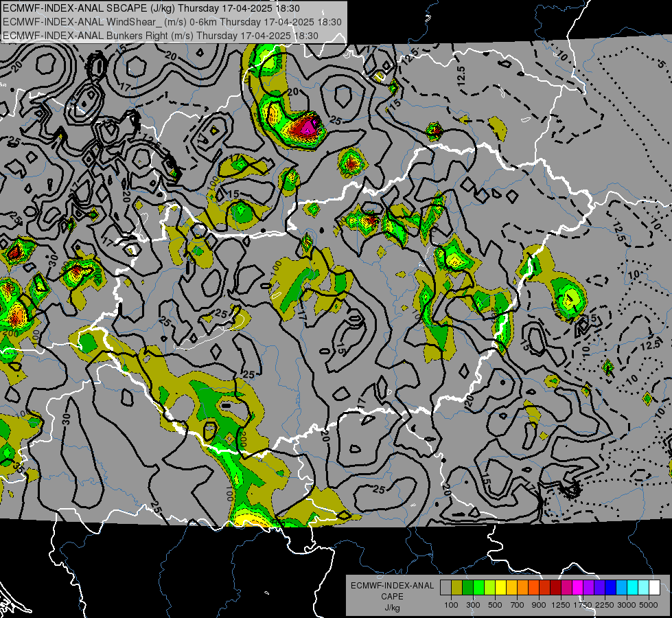This screenshot has height=618, width=672.
Task: Select the dark green legend swatch
Action: (467, 588)
